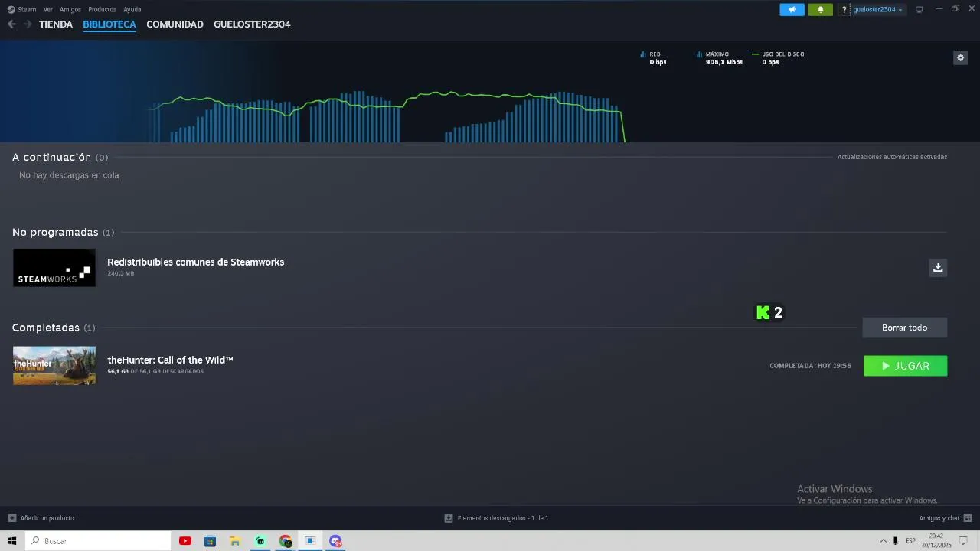Open the Amigos menu
This screenshot has width=980, height=551.
70,10
